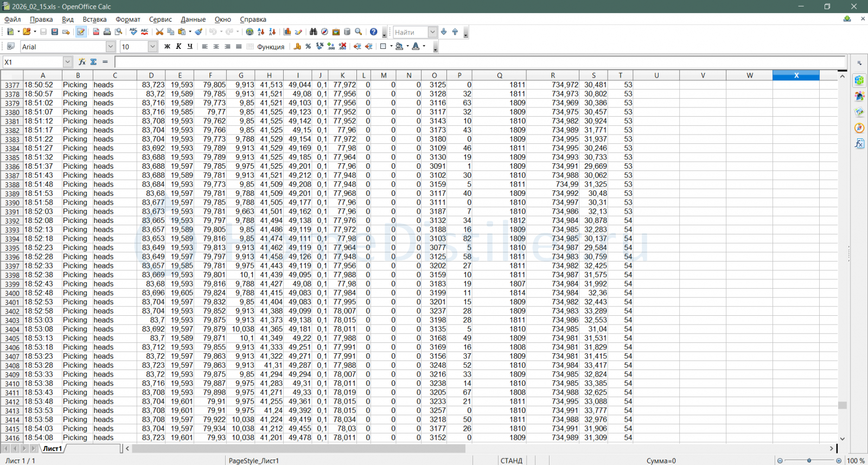Open the Name Box cell reference dropdown
This screenshot has width=868, height=465.
67,62
